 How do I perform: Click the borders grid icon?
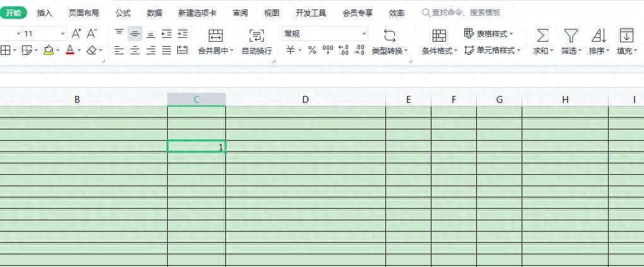coord(5,50)
